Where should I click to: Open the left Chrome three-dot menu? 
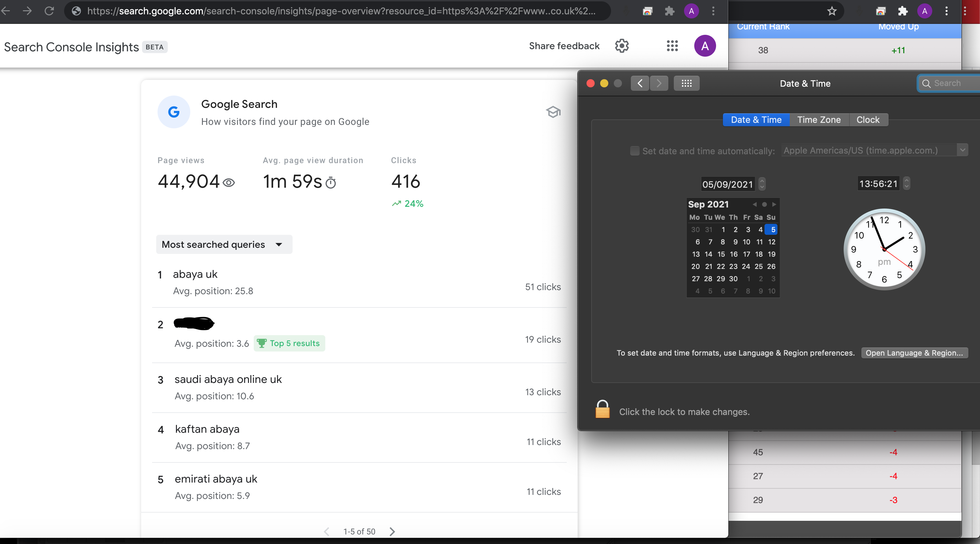[713, 11]
